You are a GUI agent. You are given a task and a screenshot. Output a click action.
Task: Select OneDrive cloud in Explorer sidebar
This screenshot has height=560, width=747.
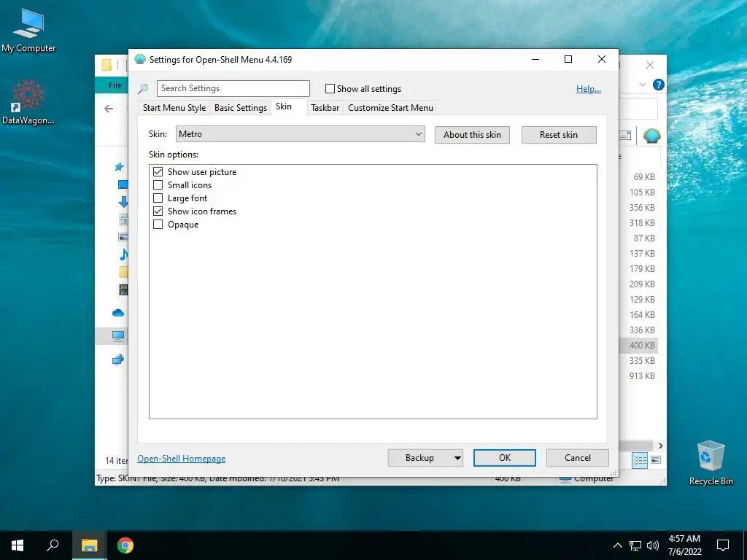(x=118, y=313)
